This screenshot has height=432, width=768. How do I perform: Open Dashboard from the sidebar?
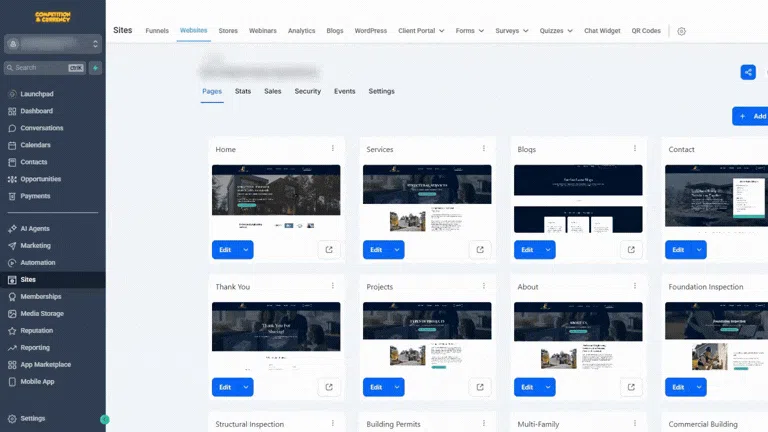point(36,111)
